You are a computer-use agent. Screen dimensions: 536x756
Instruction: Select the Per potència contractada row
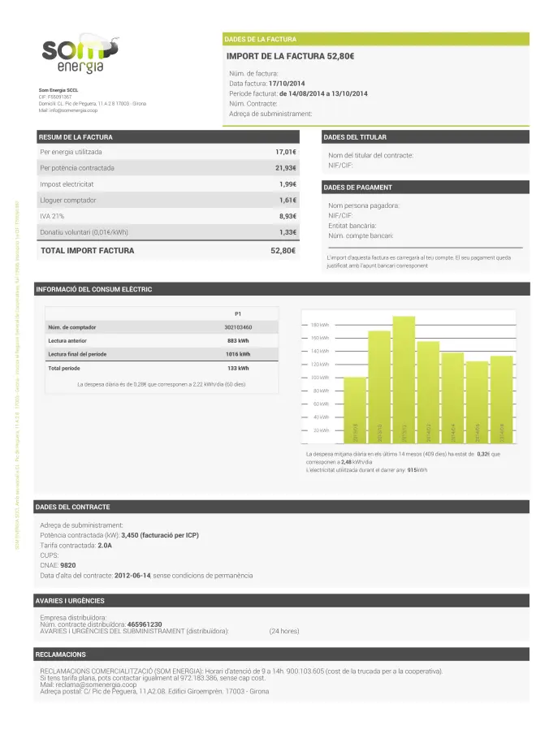click(x=167, y=168)
